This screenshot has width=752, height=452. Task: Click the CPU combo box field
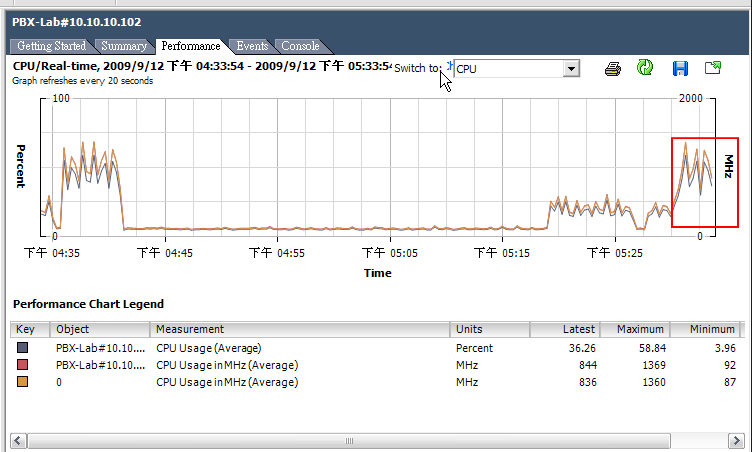coord(517,69)
